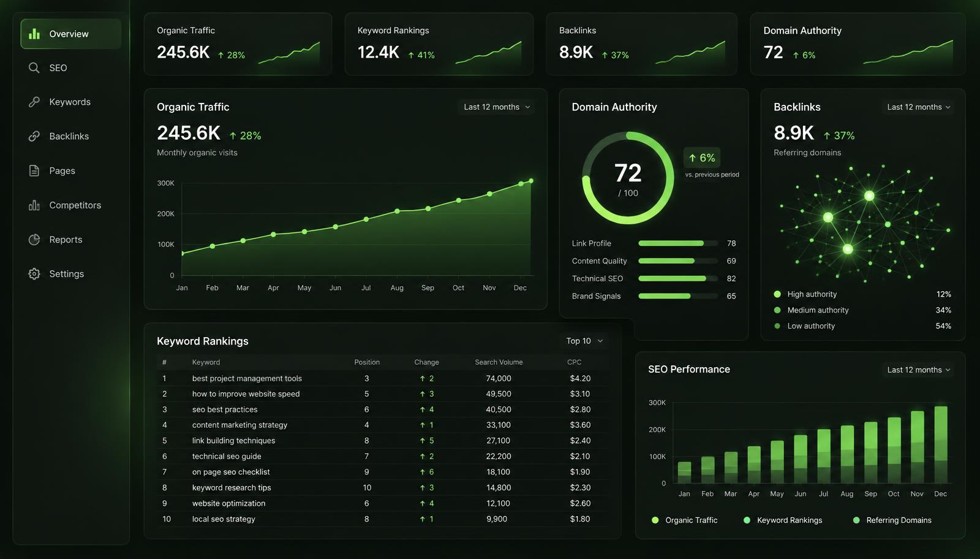Image resolution: width=980 pixels, height=559 pixels.
Task: Click the Technical SEO score 82
Action: [x=731, y=278]
